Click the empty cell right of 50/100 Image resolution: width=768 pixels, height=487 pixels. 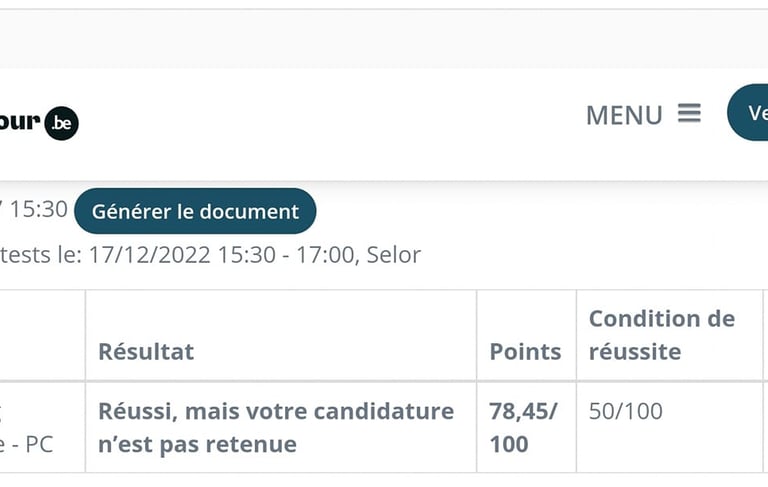pos(765,427)
